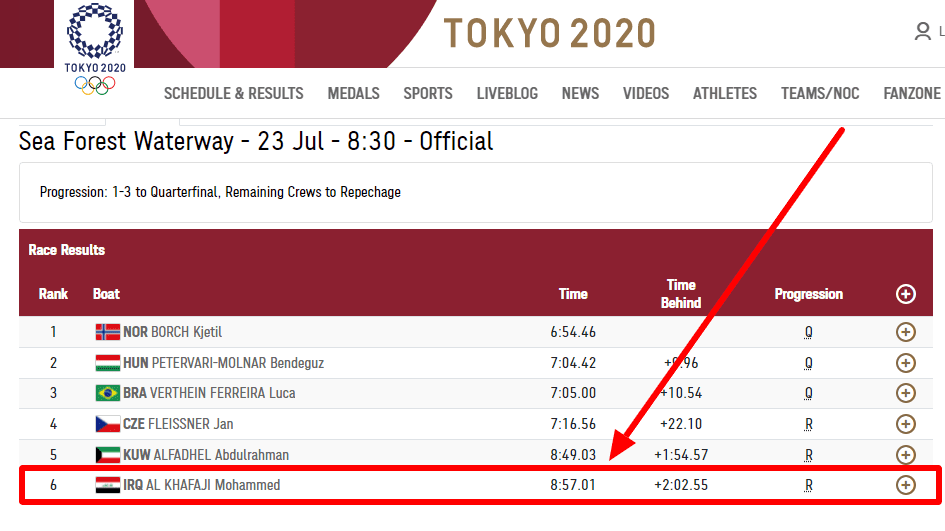The image size is (945, 531).
Task: Click the Norway flag icon
Action: pyautogui.click(x=107, y=332)
